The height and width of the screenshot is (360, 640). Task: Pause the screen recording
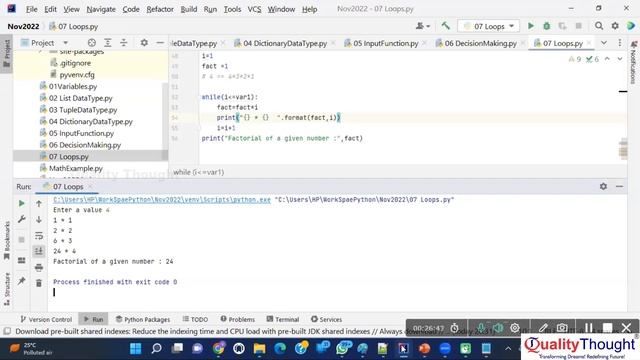(x=588, y=328)
